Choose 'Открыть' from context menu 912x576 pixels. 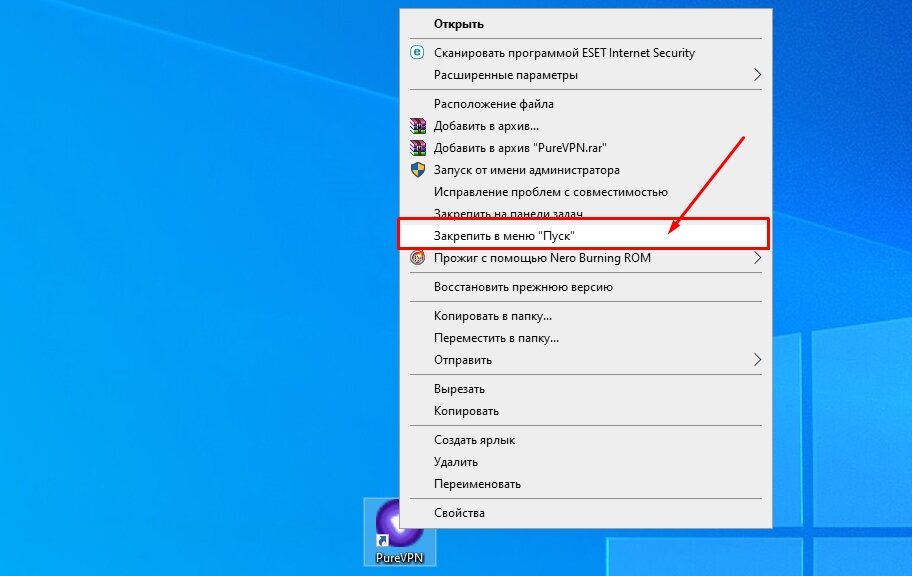[586, 24]
